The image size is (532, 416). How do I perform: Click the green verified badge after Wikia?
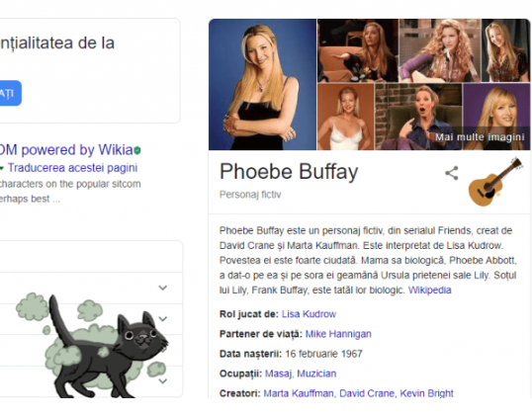pyautogui.click(x=137, y=150)
